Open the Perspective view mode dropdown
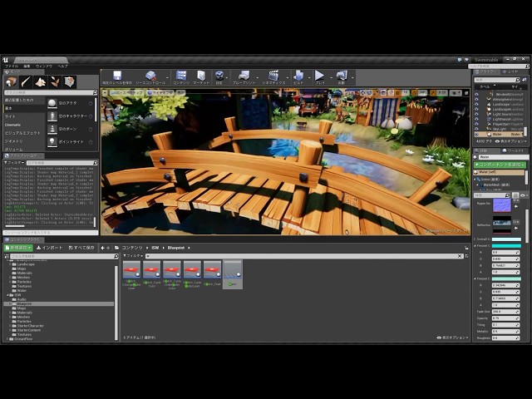Image resolution: width=532 pixels, height=399 pixels. pos(127,92)
